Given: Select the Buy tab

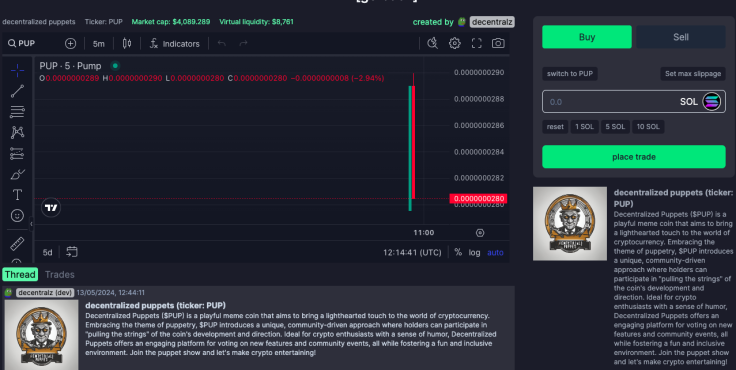Looking at the screenshot, I should 587,37.
